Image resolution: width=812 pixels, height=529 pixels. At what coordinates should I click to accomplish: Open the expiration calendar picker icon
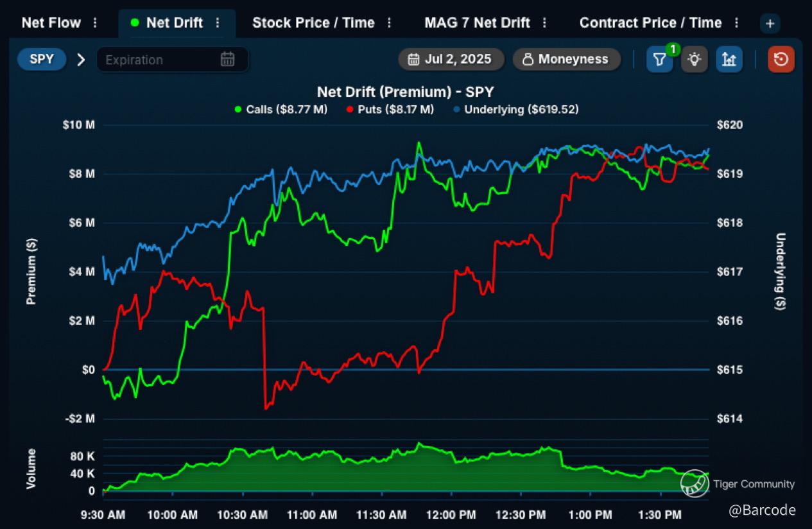click(x=227, y=59)
